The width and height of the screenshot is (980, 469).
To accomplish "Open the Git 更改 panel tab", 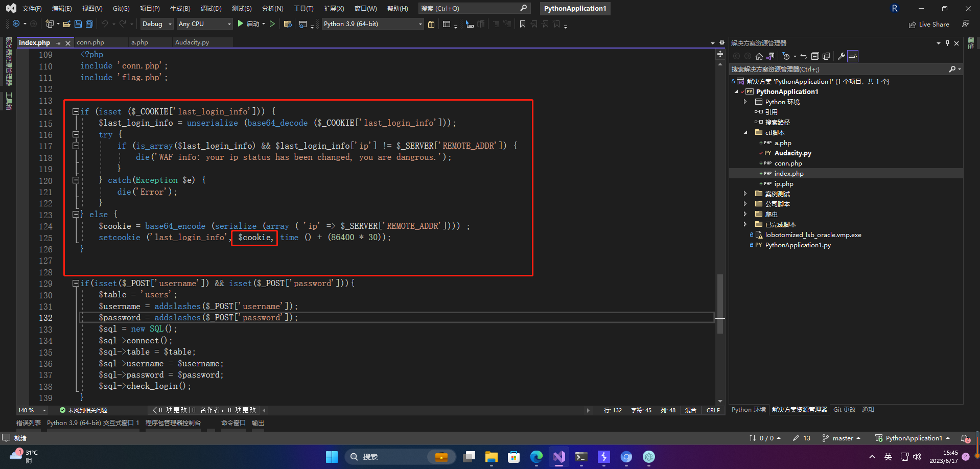I will tap(844, 410).
